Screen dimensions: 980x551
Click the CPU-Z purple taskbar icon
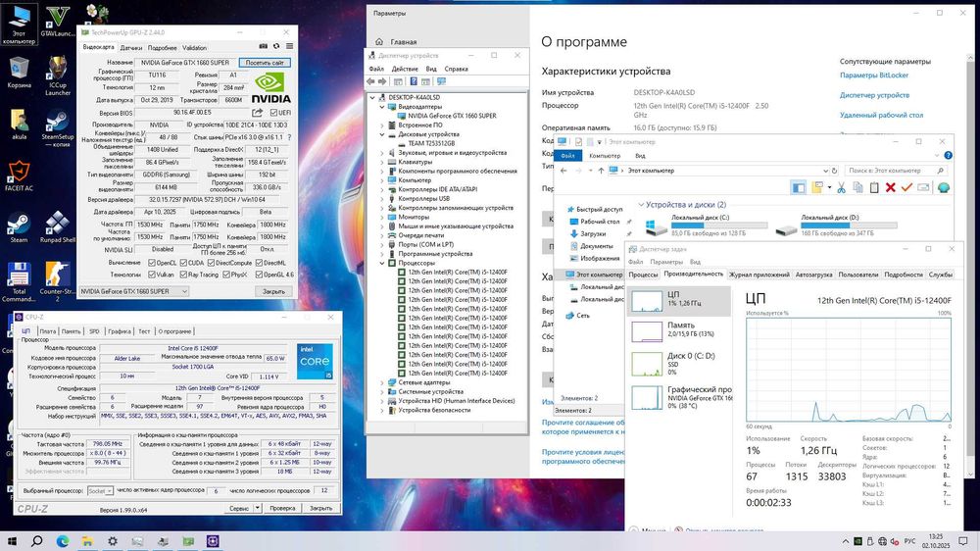213,541
